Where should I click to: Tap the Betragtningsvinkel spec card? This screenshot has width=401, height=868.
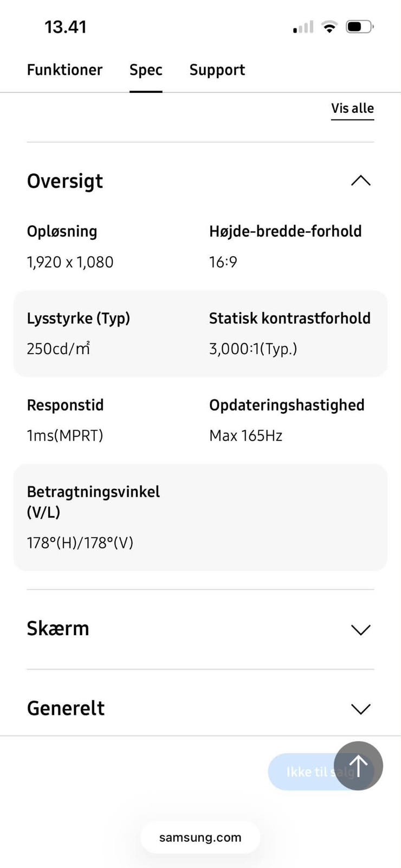point(200,517)
